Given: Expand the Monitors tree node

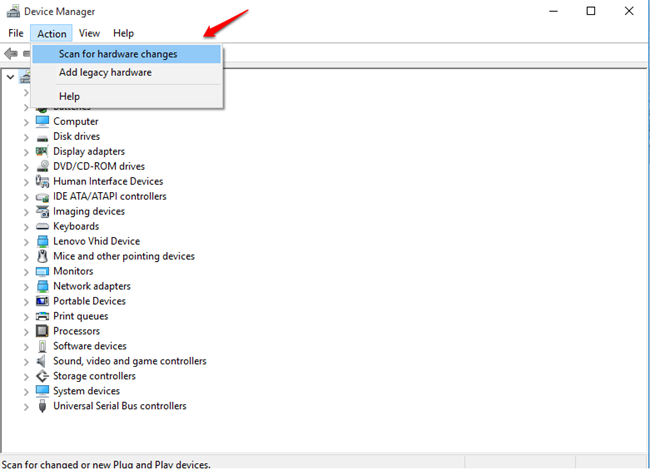Looking at the screenshot, I should pos(27,271).
